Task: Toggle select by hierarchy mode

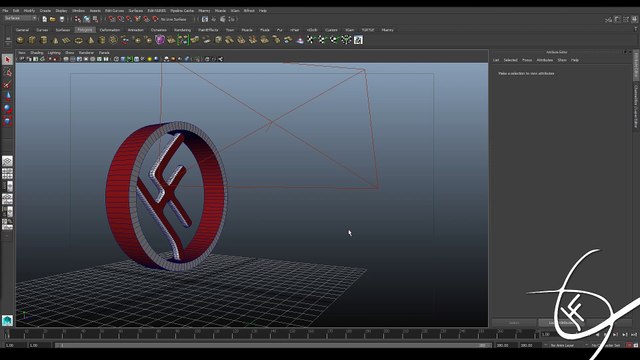Action: 78,19
